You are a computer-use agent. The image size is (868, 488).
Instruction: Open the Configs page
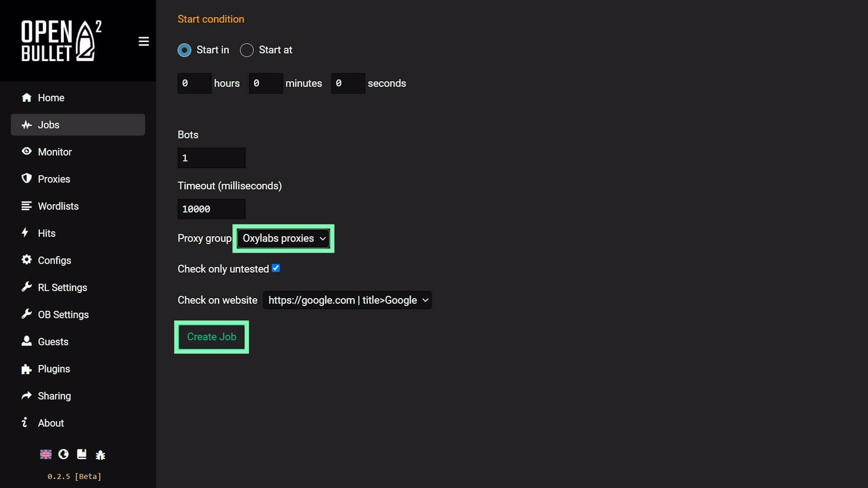[78, 260]
